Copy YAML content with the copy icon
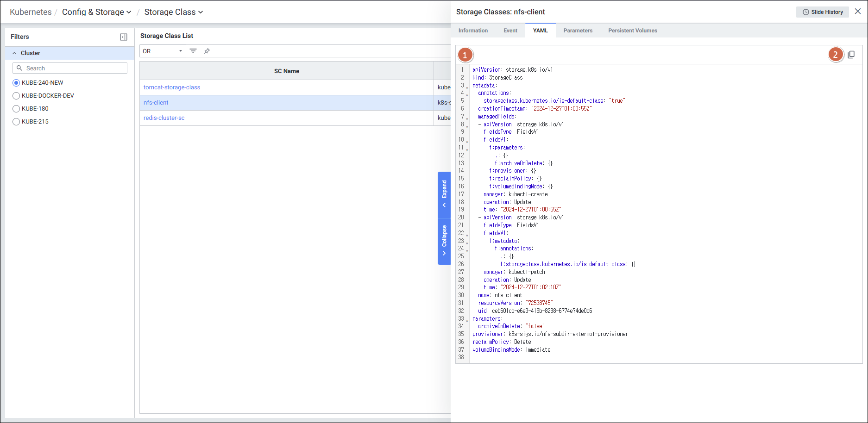The height and width of the screenshot is (423, 868). (x=851, y=55)
